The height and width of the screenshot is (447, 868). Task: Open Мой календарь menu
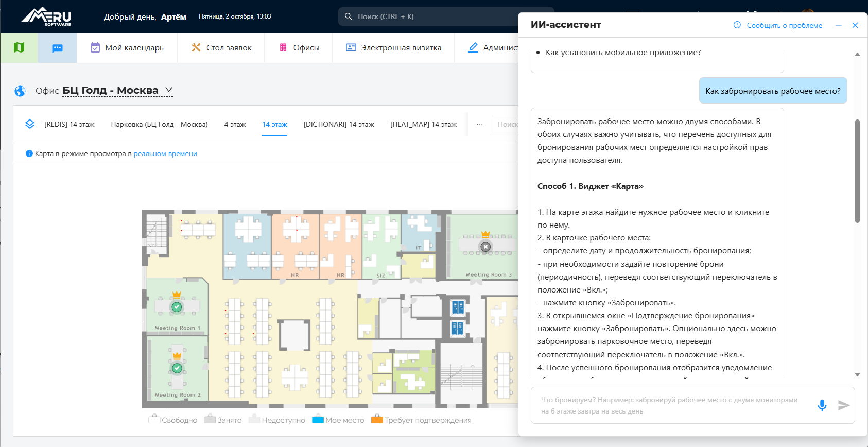pos(127,48)
